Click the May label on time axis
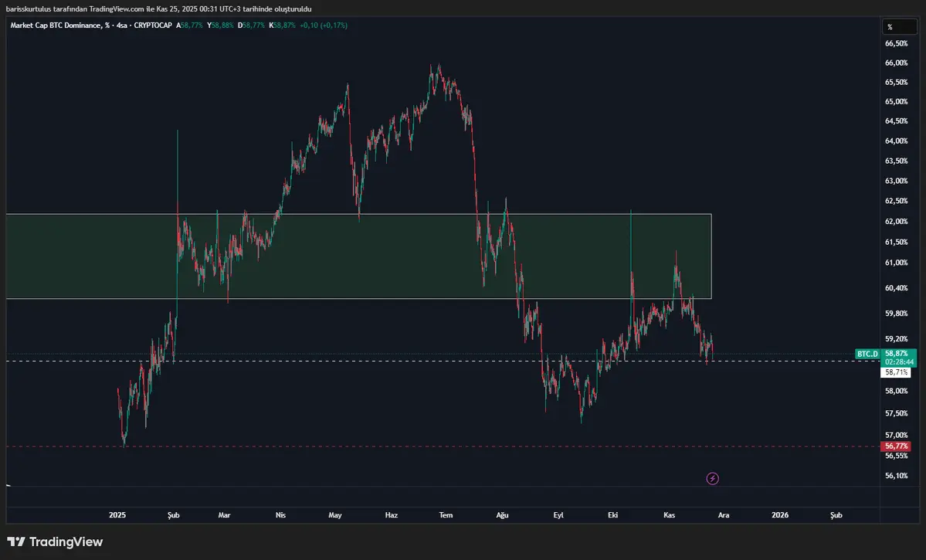 coord(335,515)
